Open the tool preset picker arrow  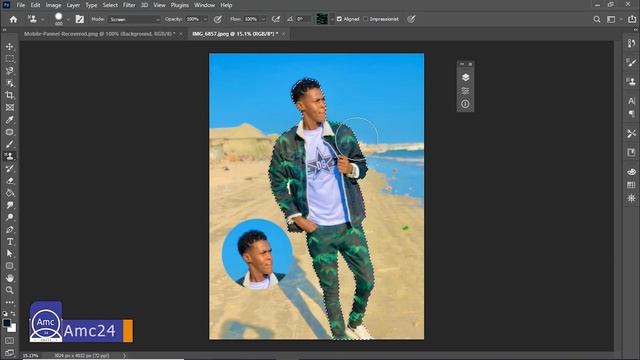42,19
